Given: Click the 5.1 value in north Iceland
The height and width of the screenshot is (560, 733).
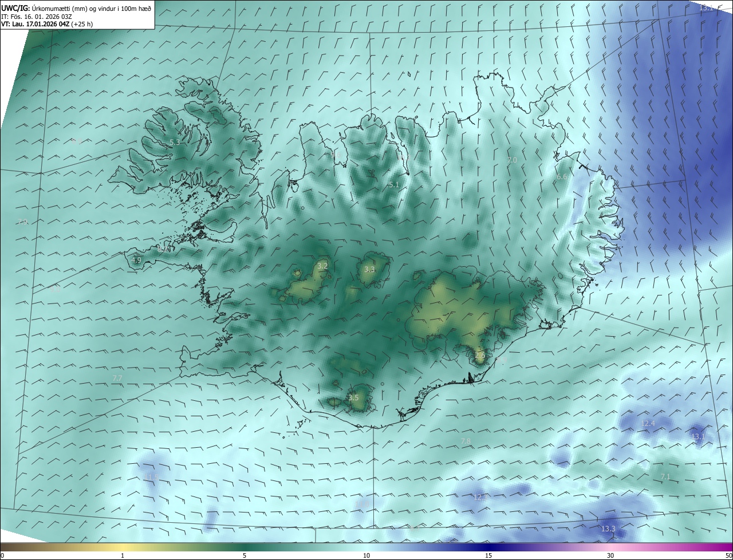Looking at the screenshot, I should click(393, 184).
